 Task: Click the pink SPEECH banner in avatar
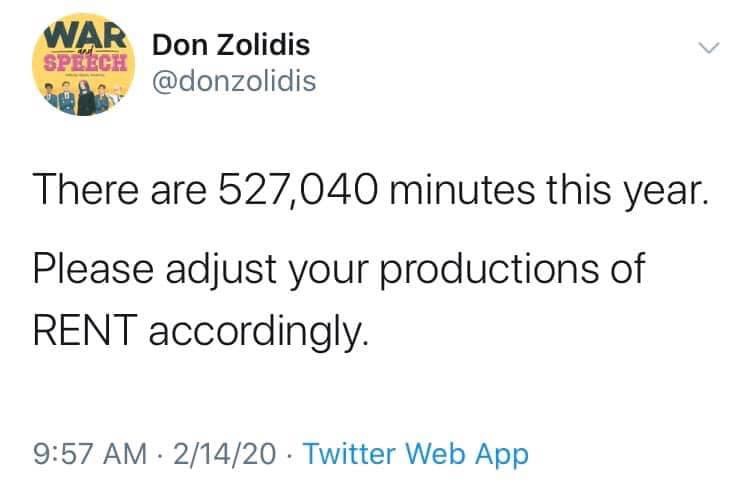click(83, 58)
